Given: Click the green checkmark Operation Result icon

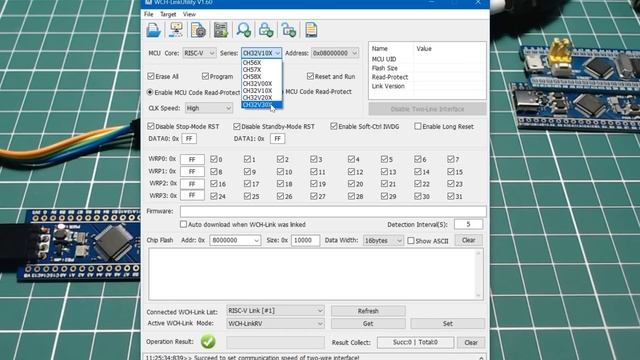Looking at the screenshot, I should 208,342.
